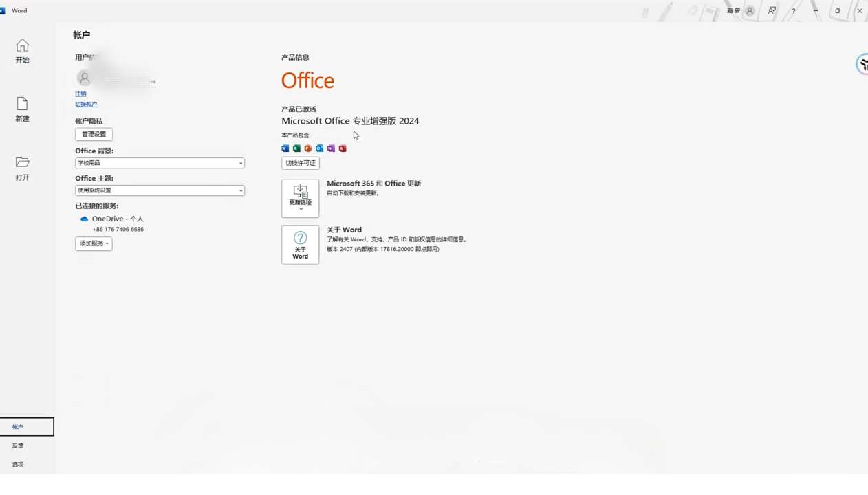Click the OneNote icon in product list
868x495 pixels.
[x=331, y=148]
